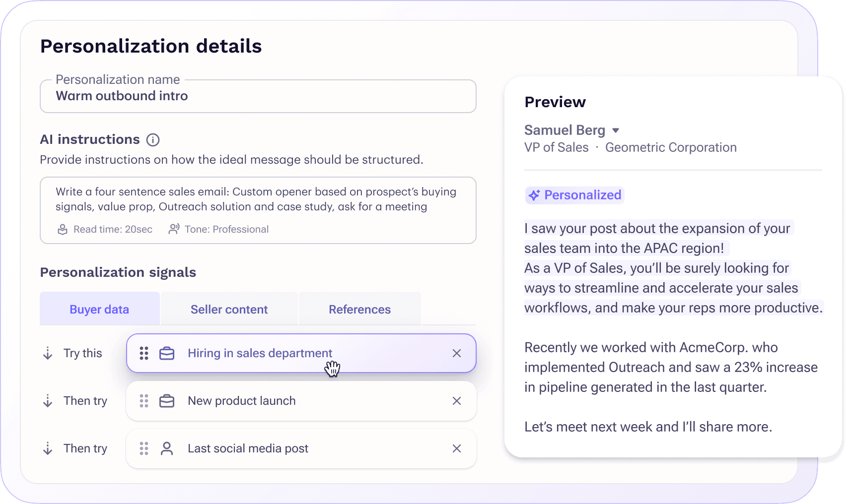Click the briefcase icon on New product launch
849x504 pixels.
click(x=167, y=401)
